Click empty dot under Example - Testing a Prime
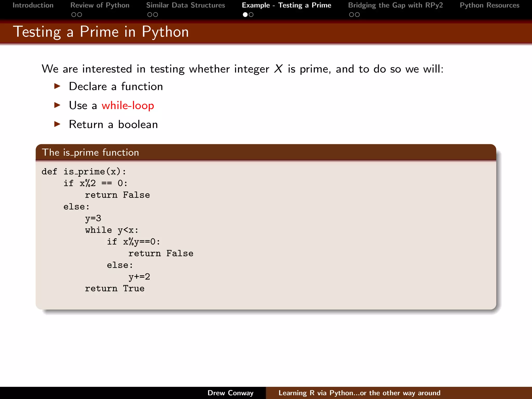532x399 pixels. click(251, 15)
